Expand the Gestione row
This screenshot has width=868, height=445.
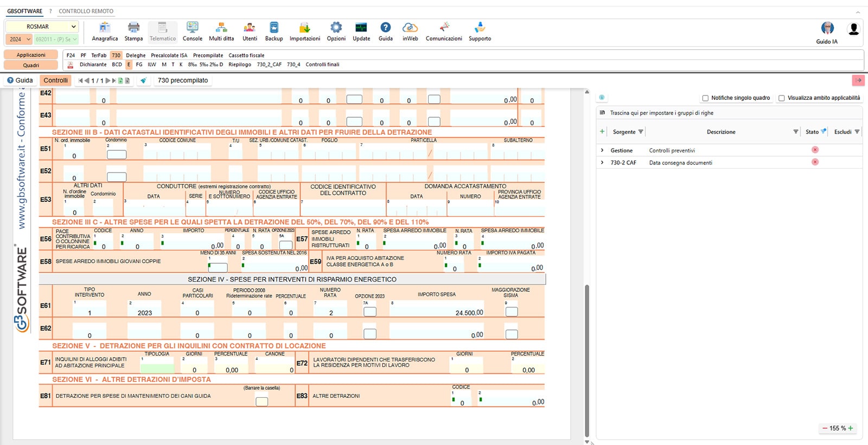602,150
